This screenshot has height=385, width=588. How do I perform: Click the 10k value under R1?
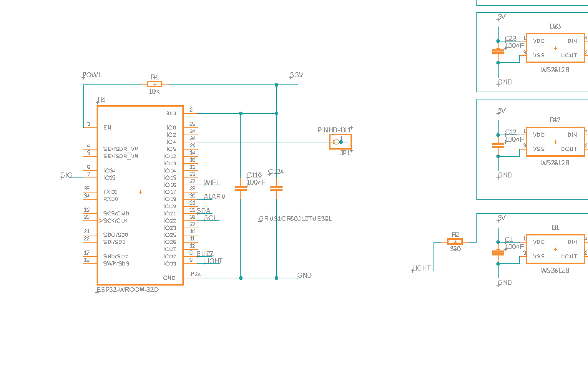point(154,92)
